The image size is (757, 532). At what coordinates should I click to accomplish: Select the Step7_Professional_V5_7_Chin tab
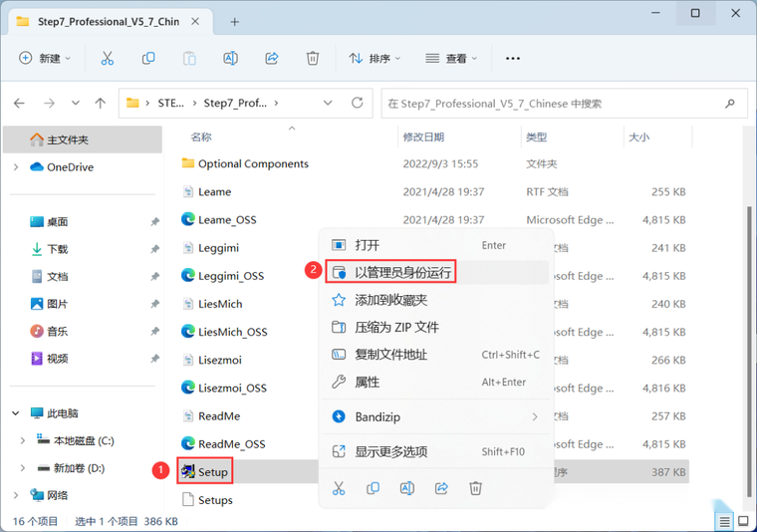(x=110, y=22)
